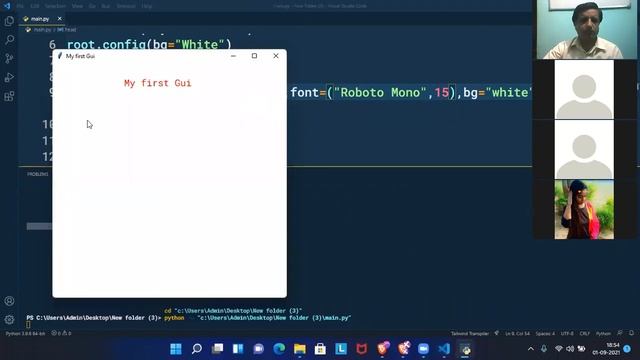Click the "My first Gui" red label text

(x=158, y=83)
